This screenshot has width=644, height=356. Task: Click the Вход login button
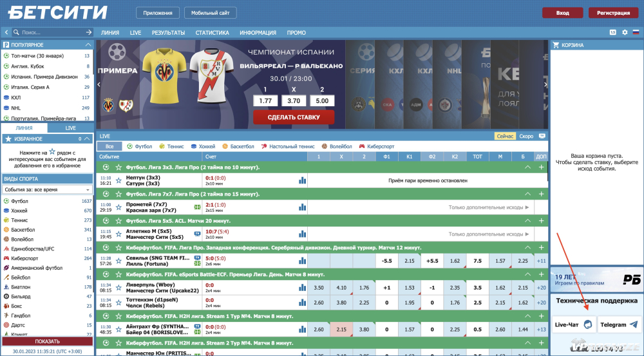pyautogui.click(x=562, y=13)
